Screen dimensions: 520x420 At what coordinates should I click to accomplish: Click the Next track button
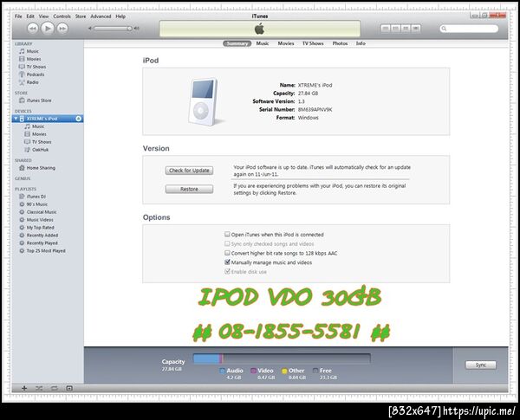point(62,29)
